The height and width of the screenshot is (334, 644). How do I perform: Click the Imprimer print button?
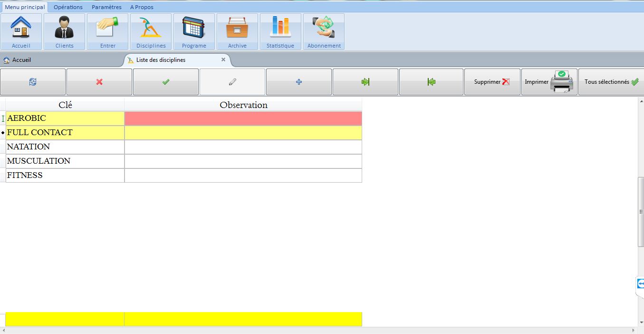click(x=549, y=82)
